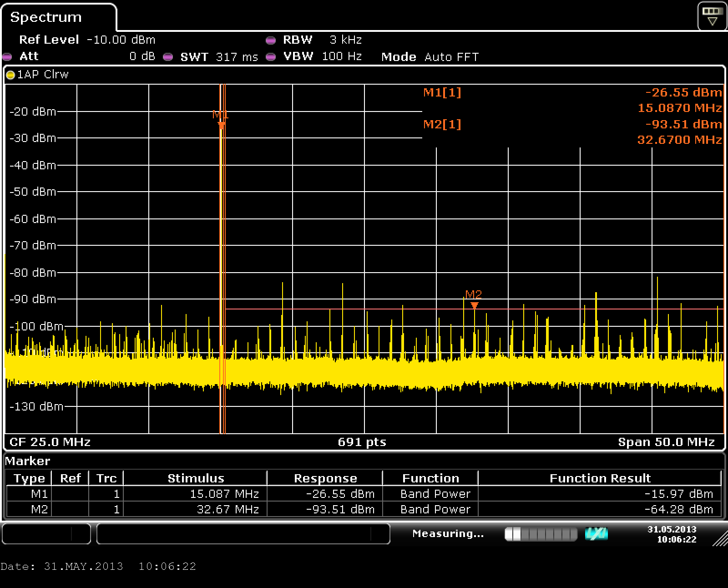Click the Mode Auto FFT setting
This screenshot has width=728, height=588.
[x=430, y=57]
